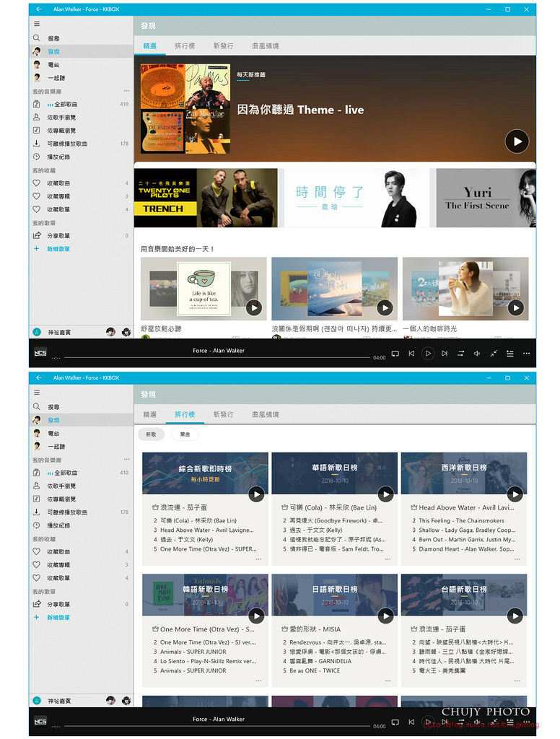Image resolution: width=560 pixels, height=739 pixels.
Task: Open 我的音樂庫 more options in top window
Action: pyautogui.click(x=126, y=91)
